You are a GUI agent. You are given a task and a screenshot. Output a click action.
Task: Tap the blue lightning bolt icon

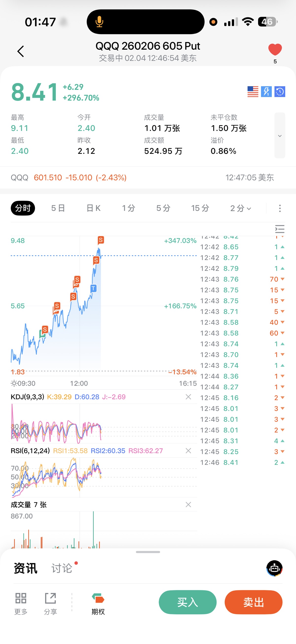[266, 92]
